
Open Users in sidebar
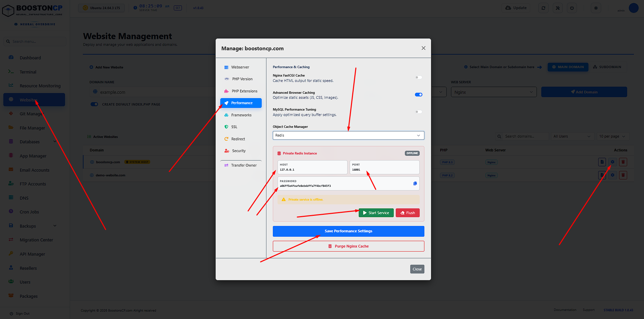(34, 282)
